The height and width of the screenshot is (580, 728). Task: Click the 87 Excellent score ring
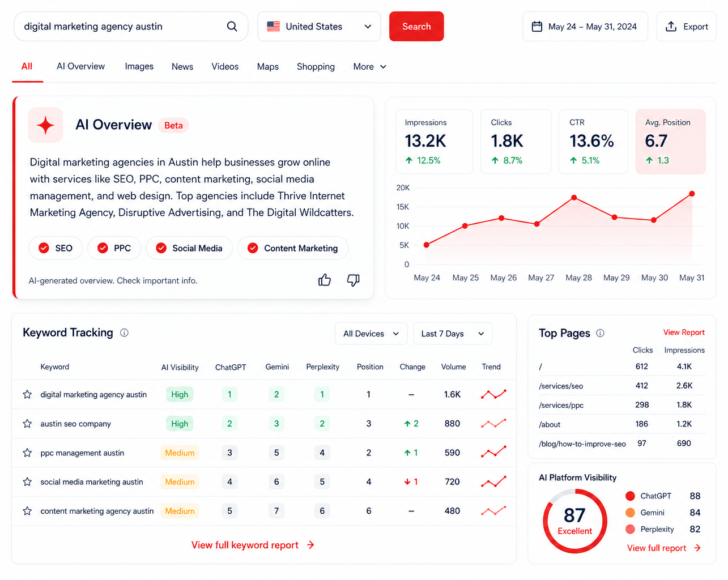tap(574, 521)
